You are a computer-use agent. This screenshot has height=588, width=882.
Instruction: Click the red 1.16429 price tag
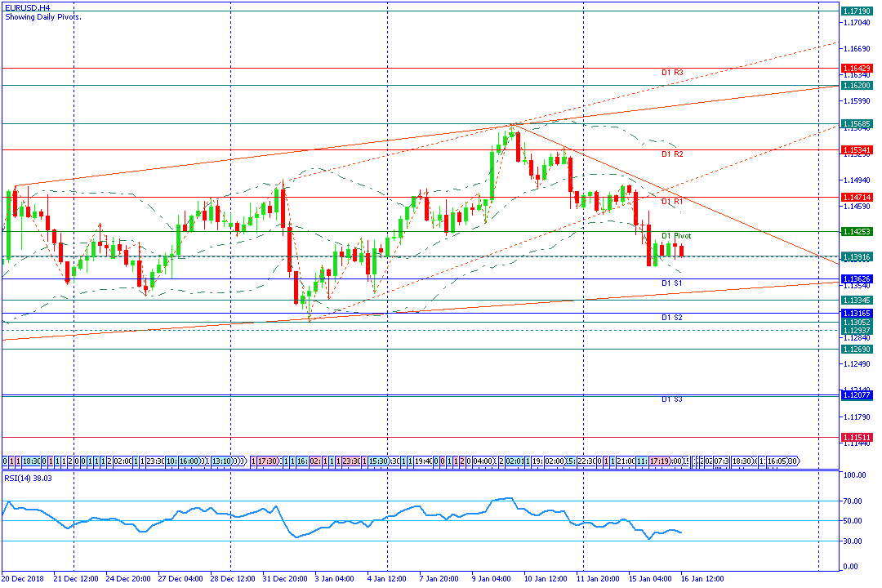[857, 68]
